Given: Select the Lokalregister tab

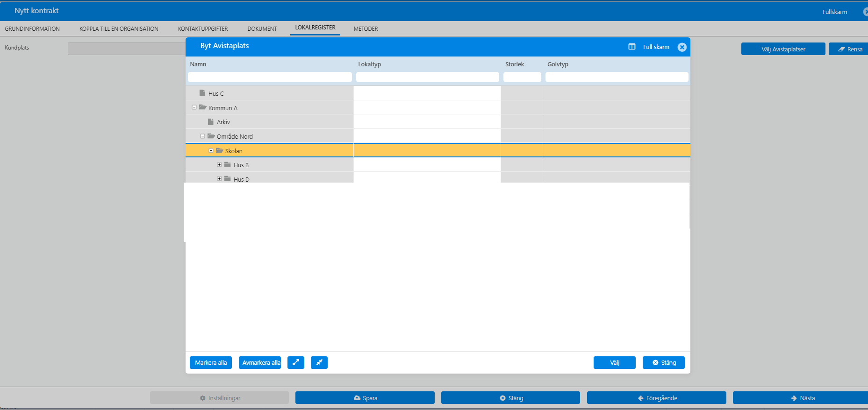Looking at the screenshot, I should (315, 28).
